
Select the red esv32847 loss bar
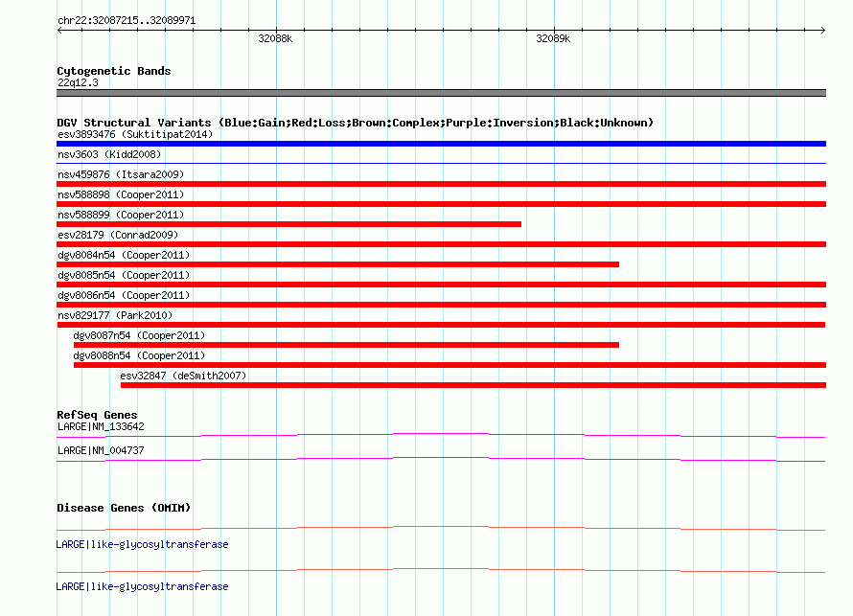(x=473, y=385)
